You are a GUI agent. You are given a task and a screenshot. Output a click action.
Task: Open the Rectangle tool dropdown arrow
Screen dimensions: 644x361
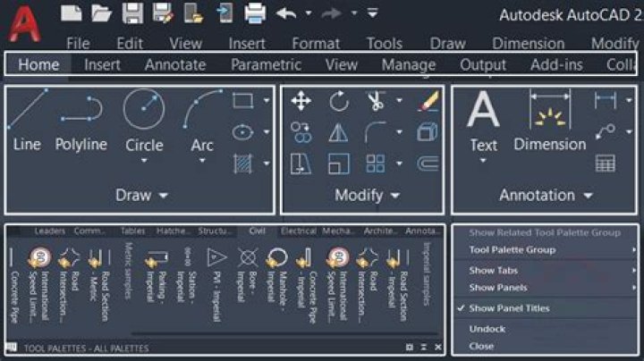pyautogui.click(x=267, y=100)
